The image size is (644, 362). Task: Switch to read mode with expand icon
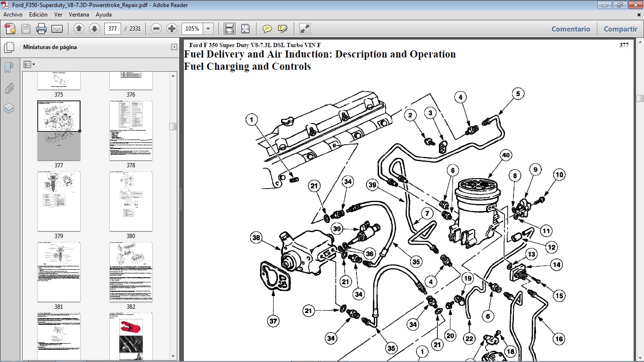point(305,29)
